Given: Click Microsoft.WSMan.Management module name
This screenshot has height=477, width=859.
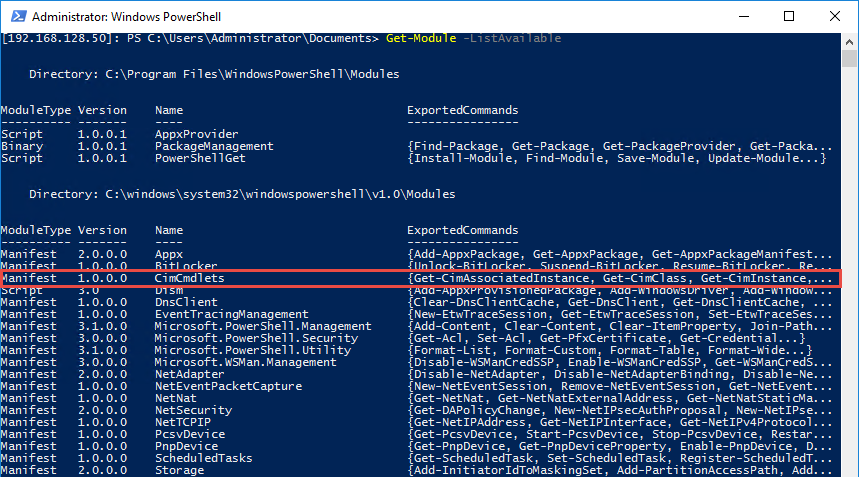Looking at the screenshot, I should click(x=245, y=363).
